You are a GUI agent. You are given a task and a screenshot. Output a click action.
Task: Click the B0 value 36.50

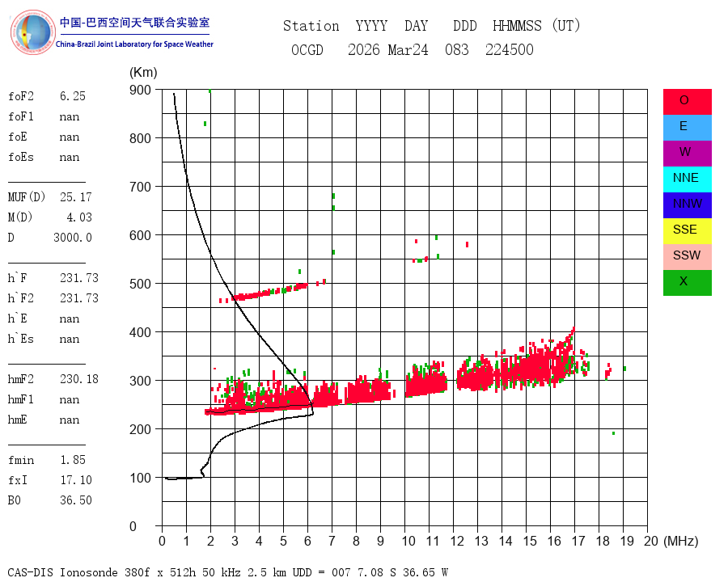76,500
